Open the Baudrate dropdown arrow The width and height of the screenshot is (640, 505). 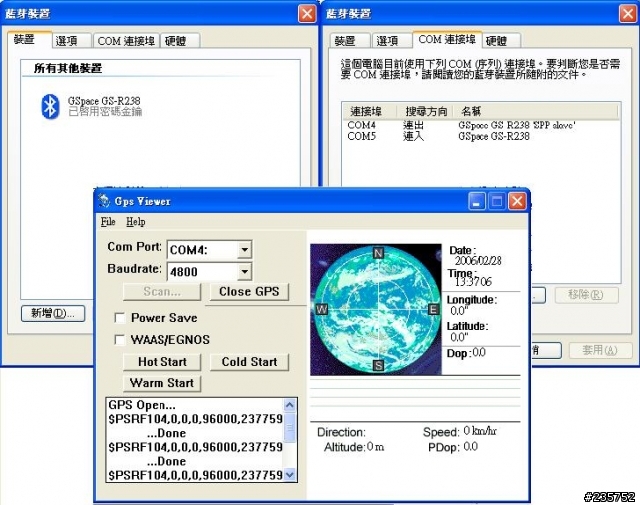click(x=244, y=271)
